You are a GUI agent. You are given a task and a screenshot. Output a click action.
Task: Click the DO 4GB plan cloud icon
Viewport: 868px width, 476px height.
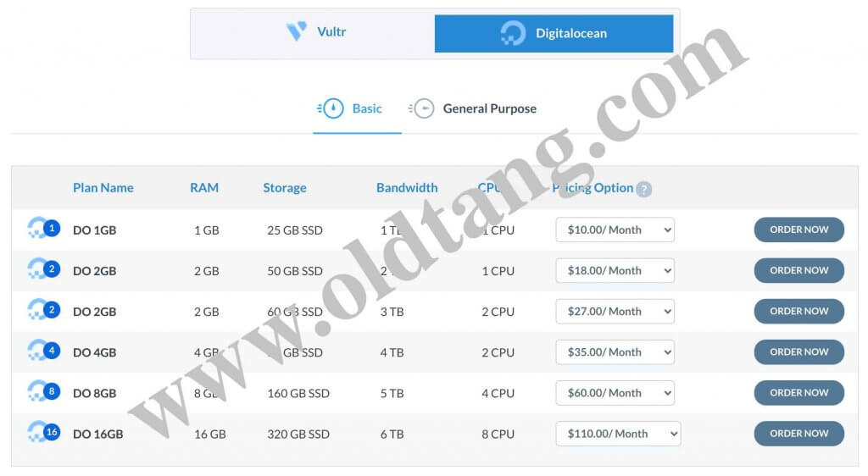[42, 351]
